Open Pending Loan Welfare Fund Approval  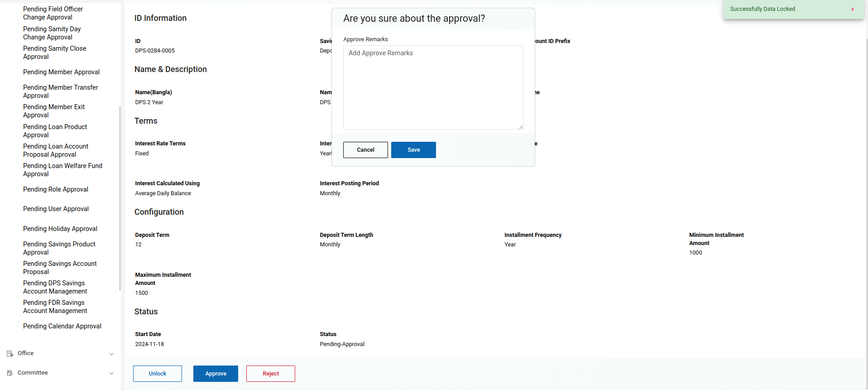(62, 170)
